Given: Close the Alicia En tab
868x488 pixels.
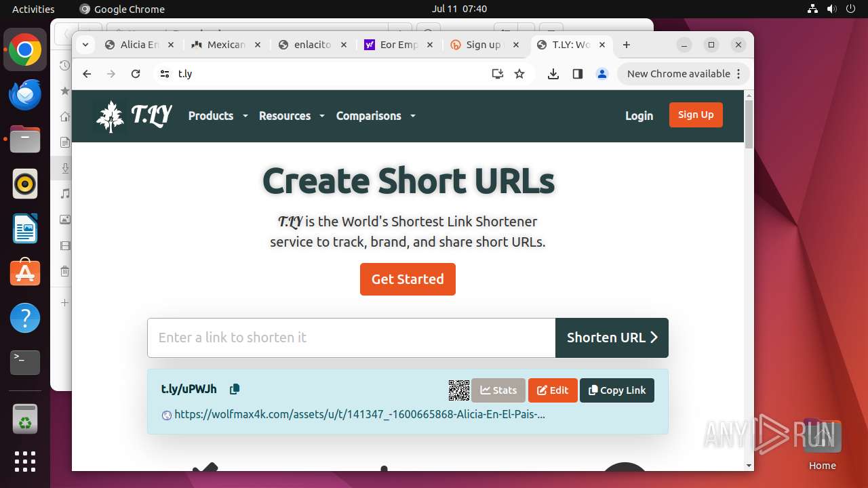Looking at the screenshot, I should point(171,45).
